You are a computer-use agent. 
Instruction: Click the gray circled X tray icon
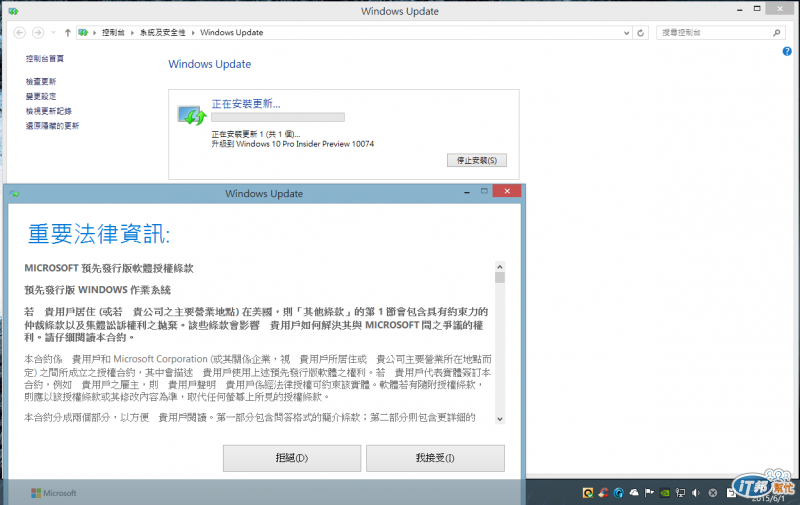(x=713, y=493)
